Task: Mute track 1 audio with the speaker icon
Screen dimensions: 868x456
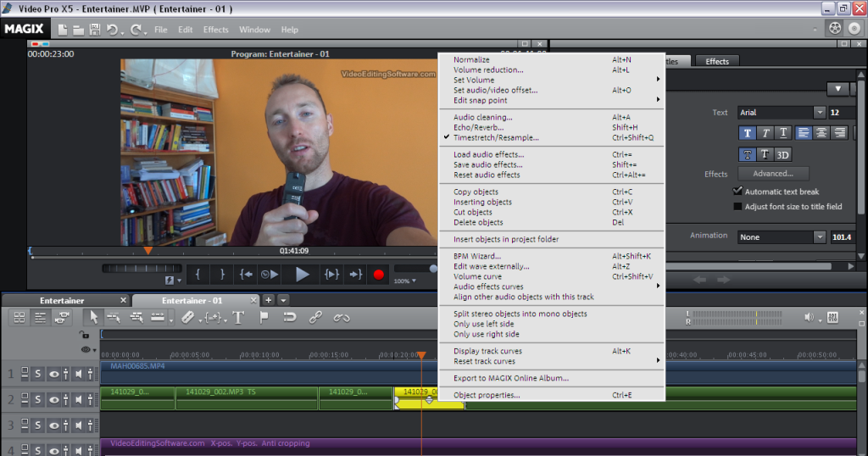Action: (x=79, y=374)
